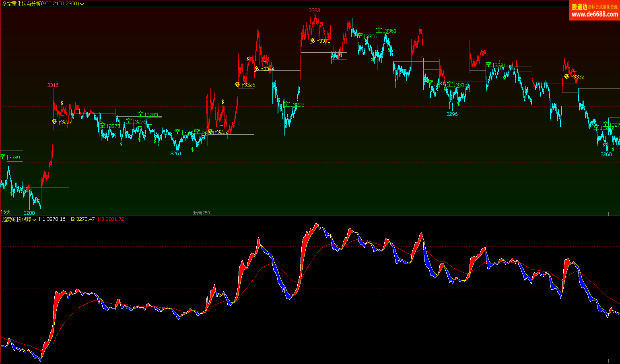Select the 多↑3370 long signal marker
620x364 pixels.
coord(320,41)
